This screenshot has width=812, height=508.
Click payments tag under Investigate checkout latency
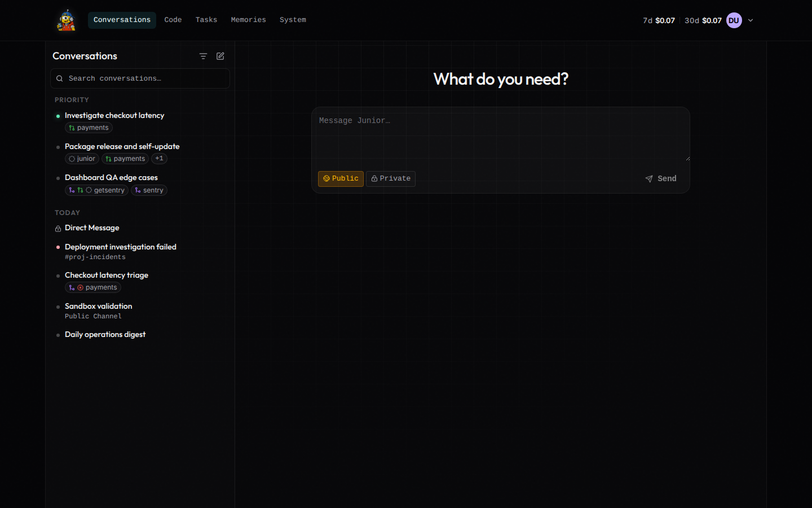tap(89, 128)
